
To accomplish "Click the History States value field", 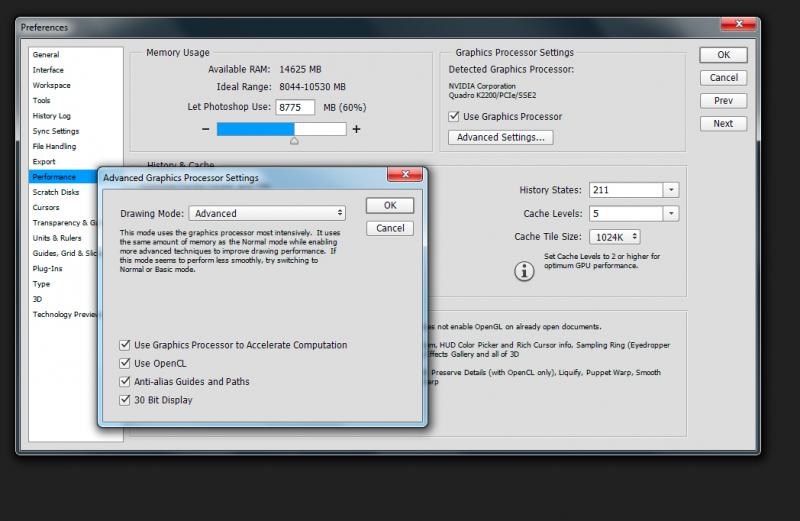I will 626,190.
